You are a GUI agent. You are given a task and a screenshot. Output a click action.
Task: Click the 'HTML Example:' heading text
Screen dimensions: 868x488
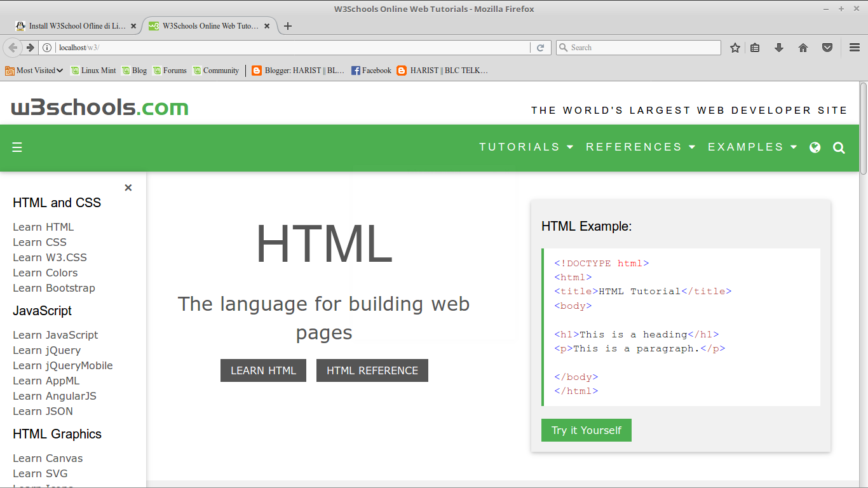[587, 226]
